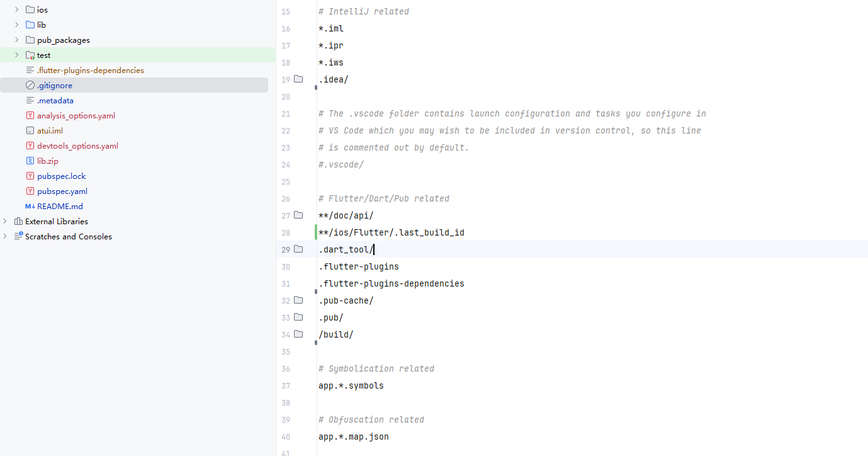
Task: Click the gutter folder icon next to **/doc/api/
Action: [298, 215]
